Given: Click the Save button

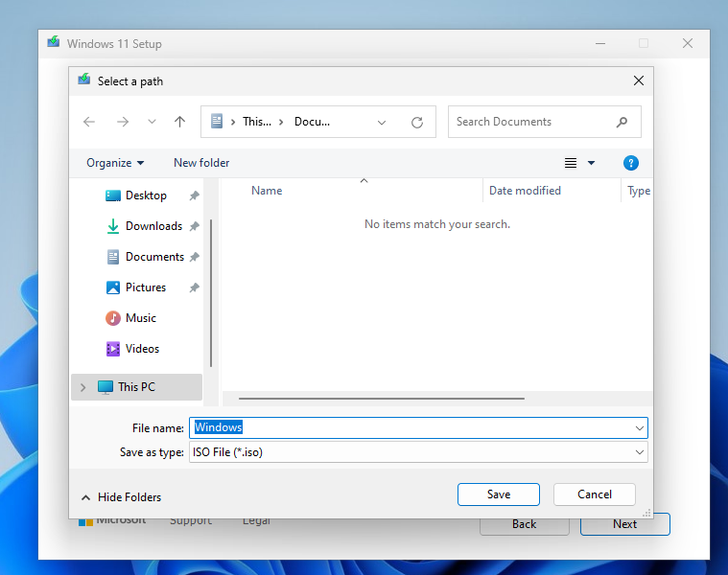Looking at the screenshot, I should point(498,494).
